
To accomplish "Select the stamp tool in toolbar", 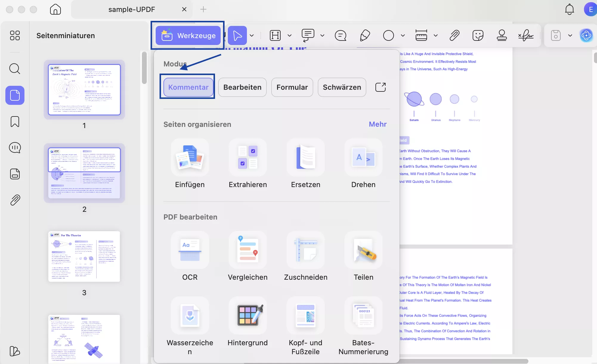I will [502, 35].
